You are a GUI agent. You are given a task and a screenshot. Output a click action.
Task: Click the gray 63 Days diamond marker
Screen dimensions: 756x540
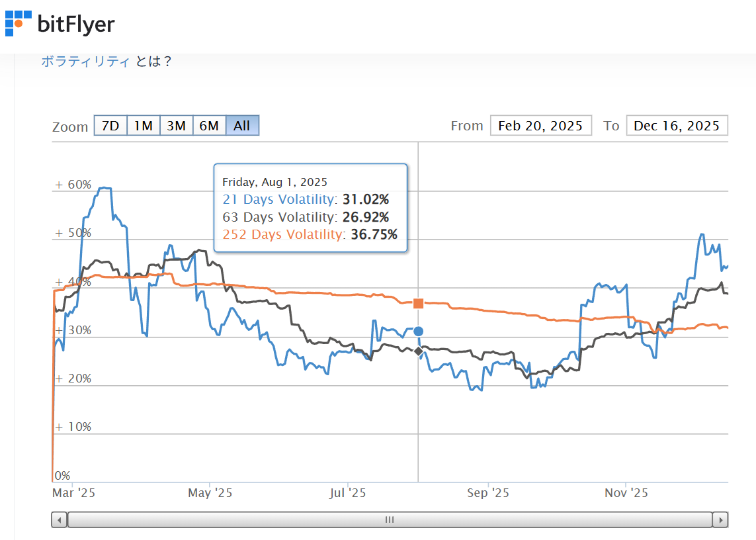pos(418,351)
